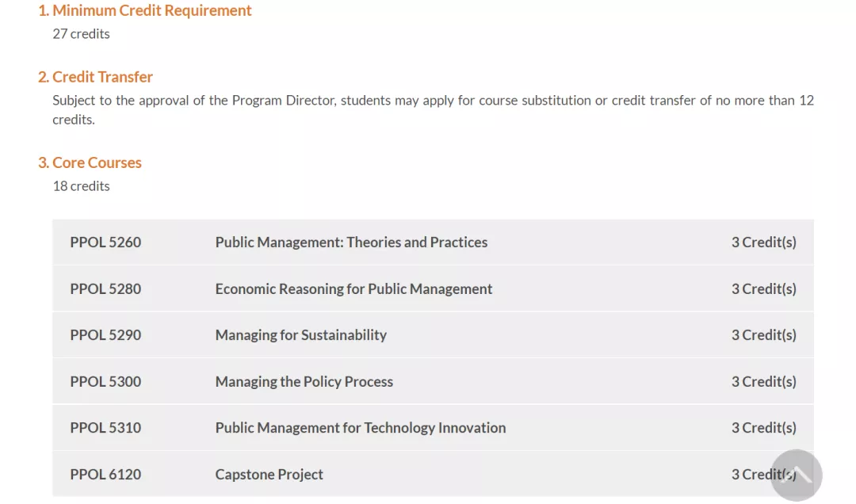856x504 pixels.
Task: Click the 27 credits text
Action: pos(81,34)
